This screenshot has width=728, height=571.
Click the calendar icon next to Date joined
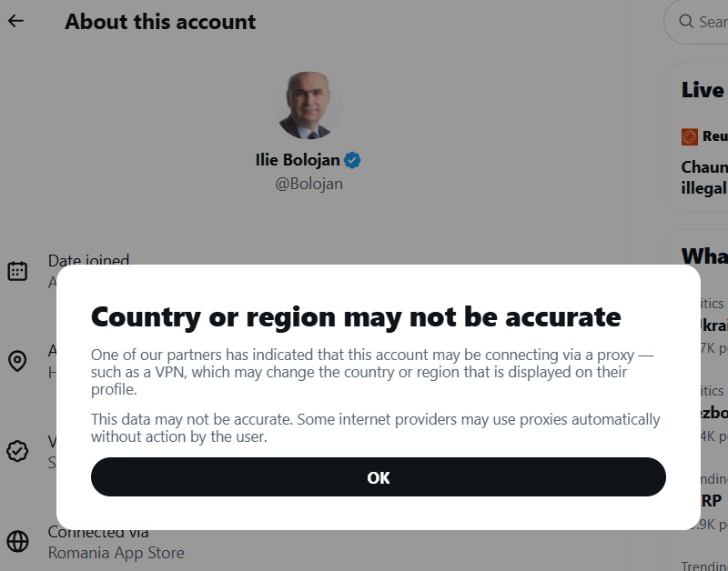(17, 270)
